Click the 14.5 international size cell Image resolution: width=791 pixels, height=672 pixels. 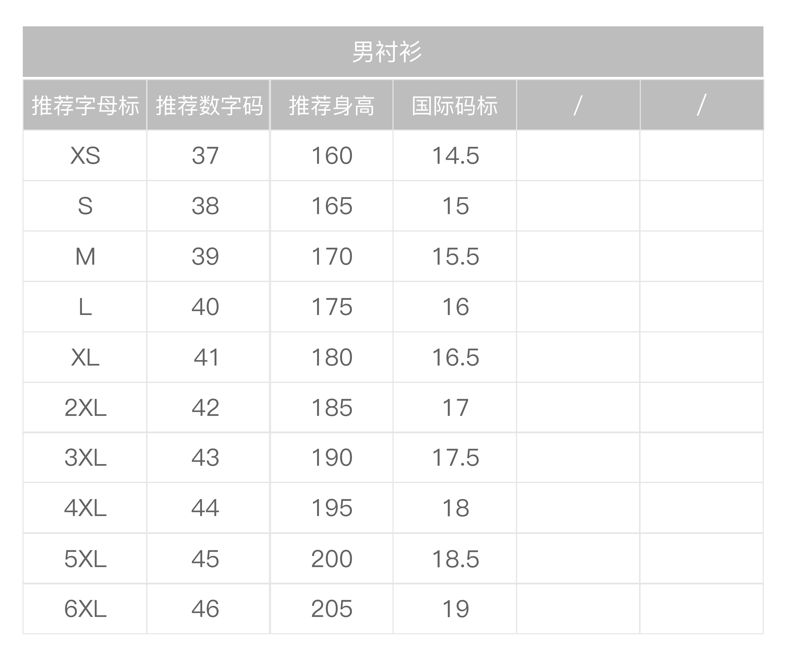(455, 155)
